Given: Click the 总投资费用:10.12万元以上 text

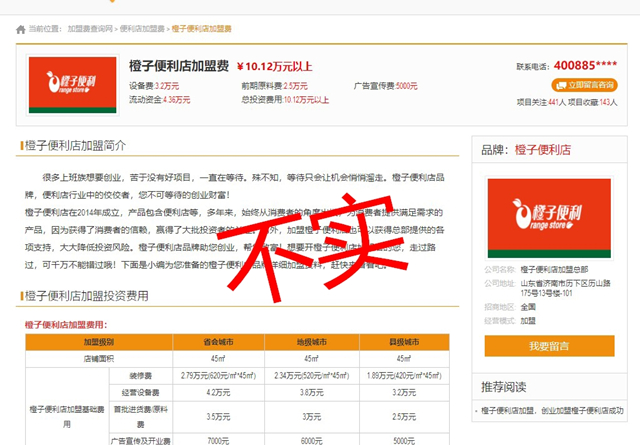Looking at the screenshot, I should point(285,100).
